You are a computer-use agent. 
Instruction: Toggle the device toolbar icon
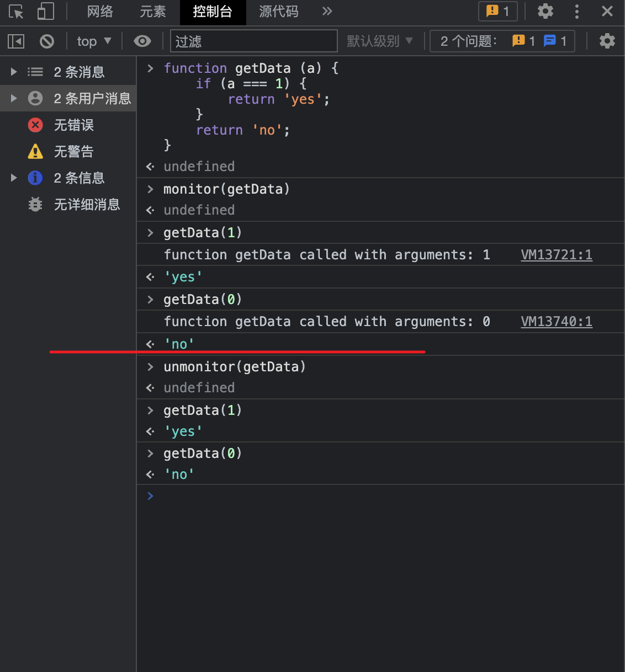click(45, 12)
